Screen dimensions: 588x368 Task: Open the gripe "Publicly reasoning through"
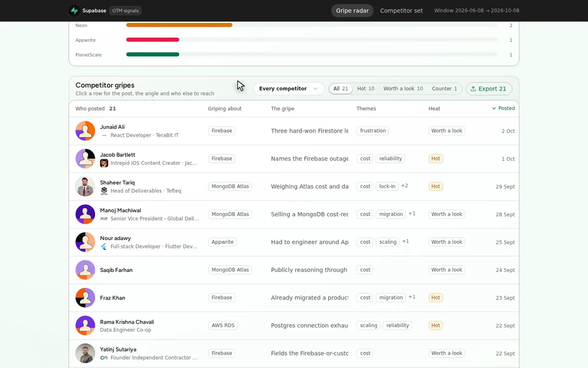tap(309, 270)
